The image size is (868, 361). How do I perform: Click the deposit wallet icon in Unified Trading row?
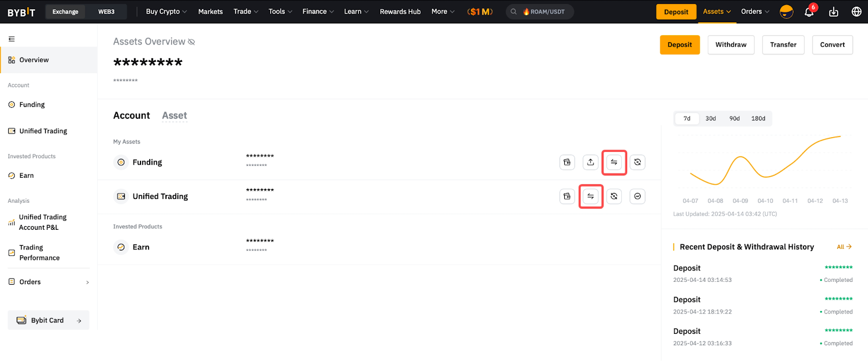(567, 196)
